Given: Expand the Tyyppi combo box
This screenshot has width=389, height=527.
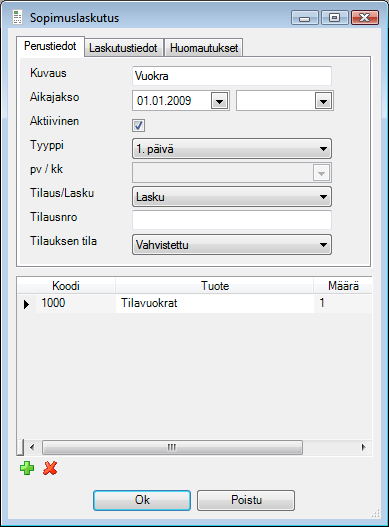Looking at the screenshot, I should [232, 149].
